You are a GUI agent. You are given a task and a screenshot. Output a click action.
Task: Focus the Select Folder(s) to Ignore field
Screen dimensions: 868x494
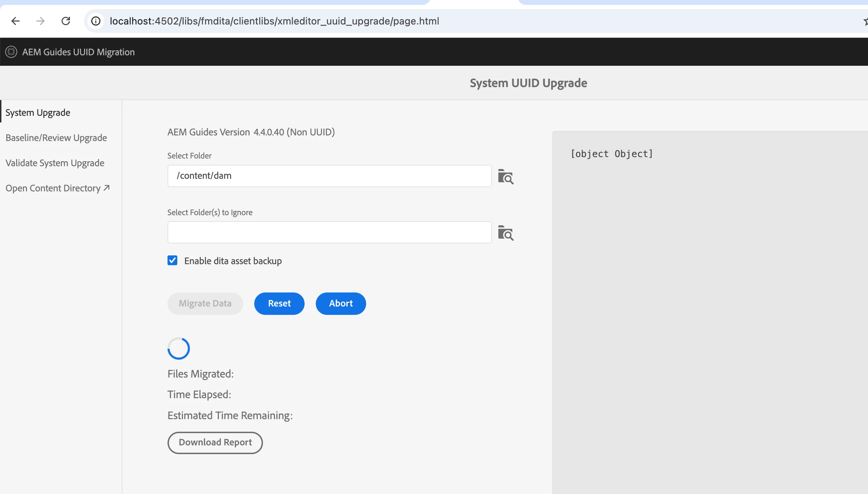point(329,232)
